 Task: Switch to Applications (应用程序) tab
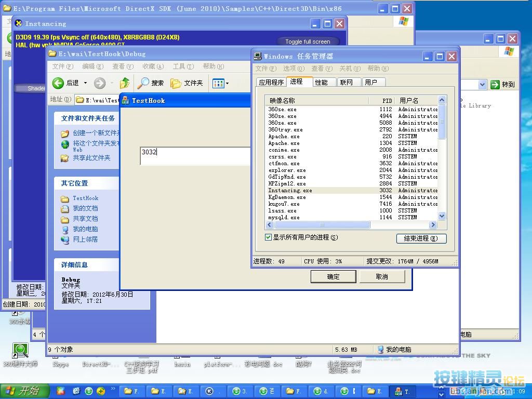point(271,82)
